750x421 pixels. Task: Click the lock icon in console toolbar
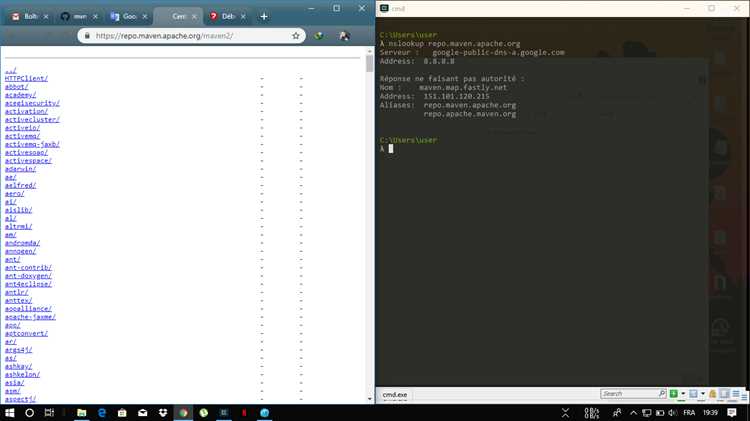point(712,394)
